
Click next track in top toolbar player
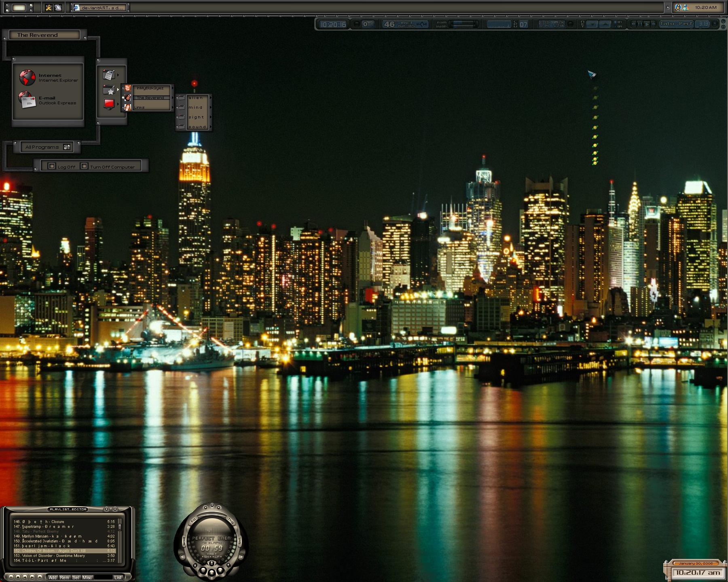[x=653, y=24]
